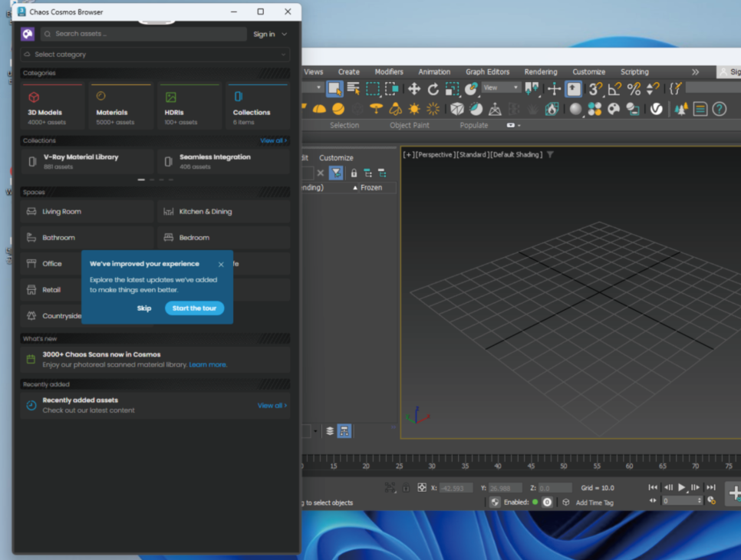The width and height of the screenshot is (741, 560).
Task: Open the Animation menu
Action: (x=434, y=72)
